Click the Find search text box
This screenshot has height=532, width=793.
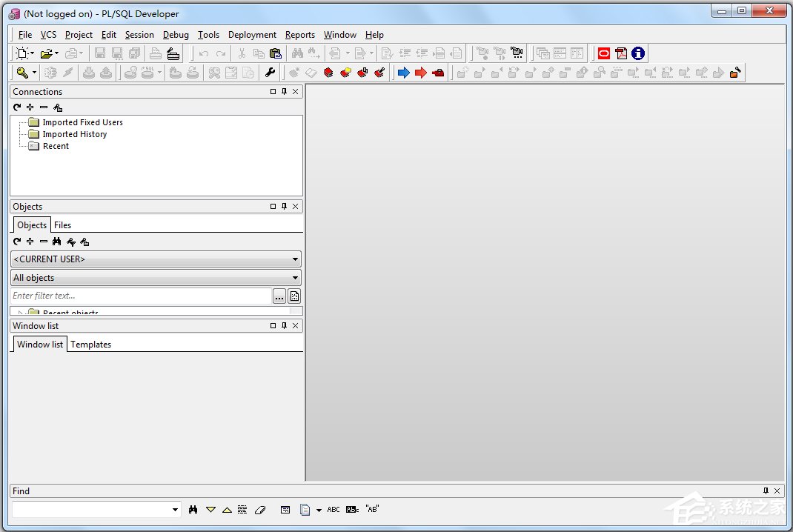pos(91,510)
